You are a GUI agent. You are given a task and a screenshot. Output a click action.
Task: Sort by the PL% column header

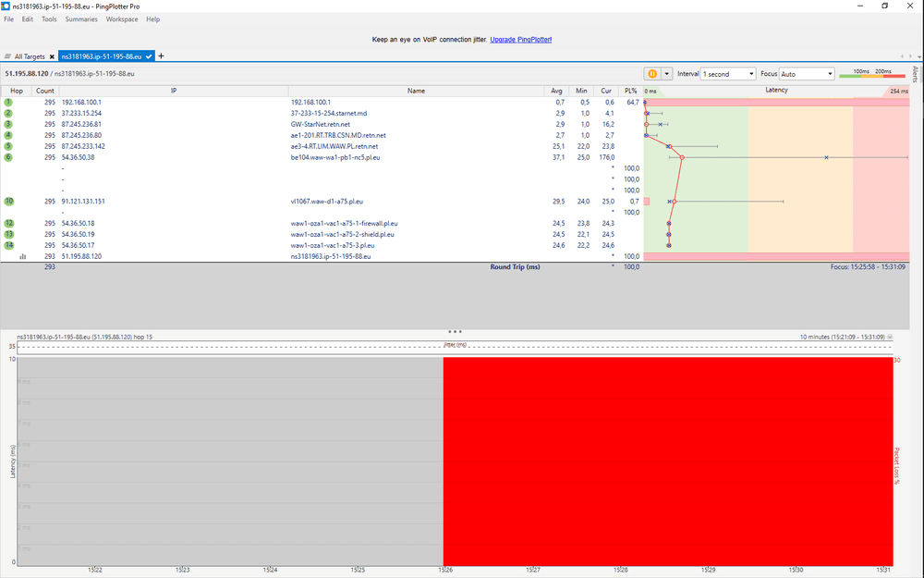tap(630, 91)
